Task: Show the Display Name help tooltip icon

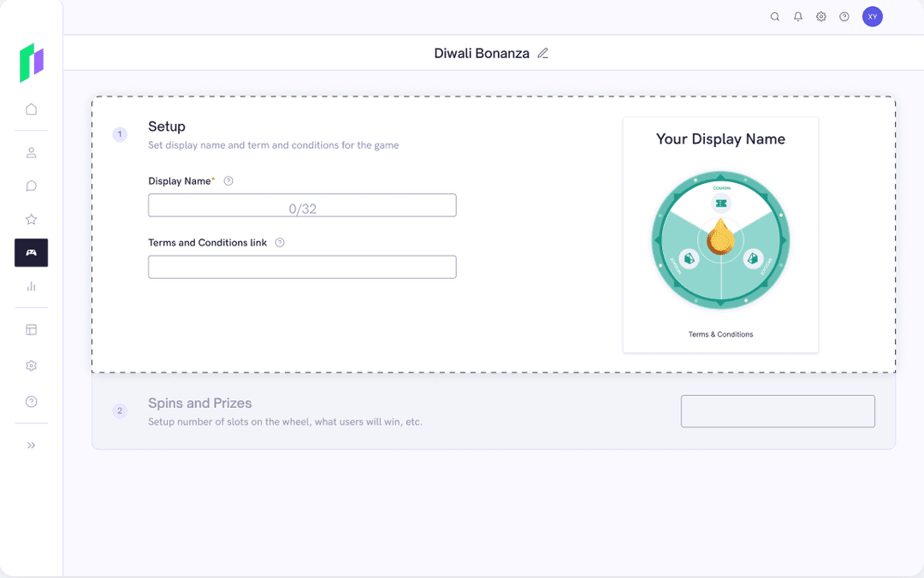Action: click(228, 181)
